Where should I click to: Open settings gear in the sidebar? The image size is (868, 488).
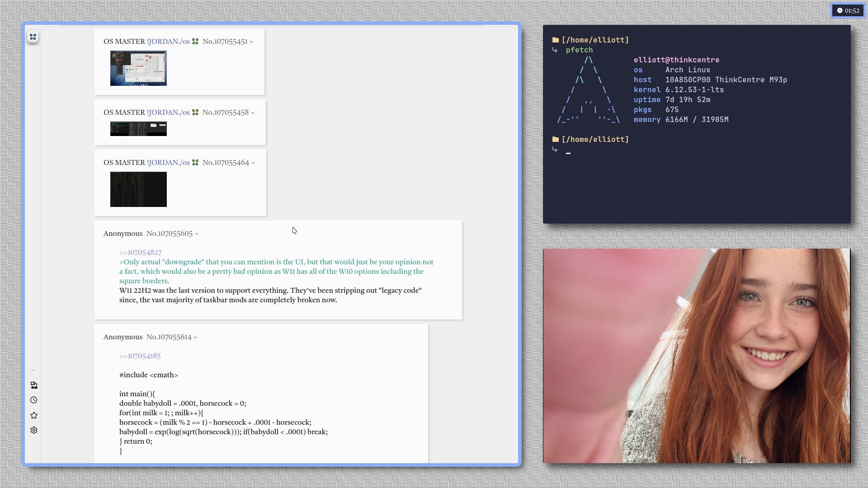pyautogui.click(x=34, y=431)
